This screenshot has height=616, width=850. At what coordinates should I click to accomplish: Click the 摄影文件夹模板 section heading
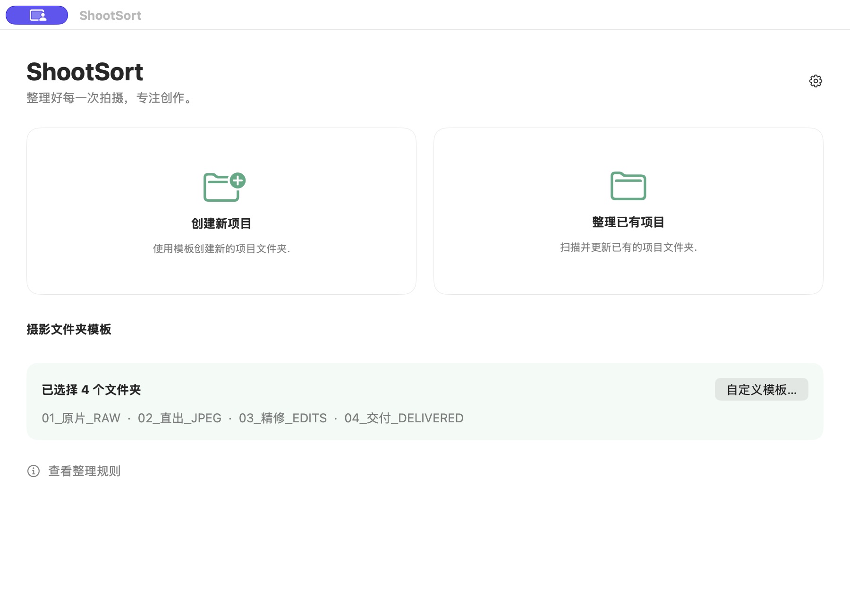point(69,329)
